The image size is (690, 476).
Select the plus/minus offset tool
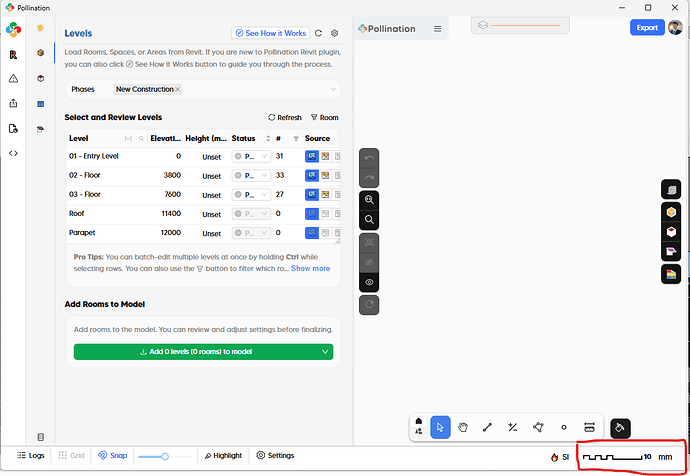click(x=513, y=427)
